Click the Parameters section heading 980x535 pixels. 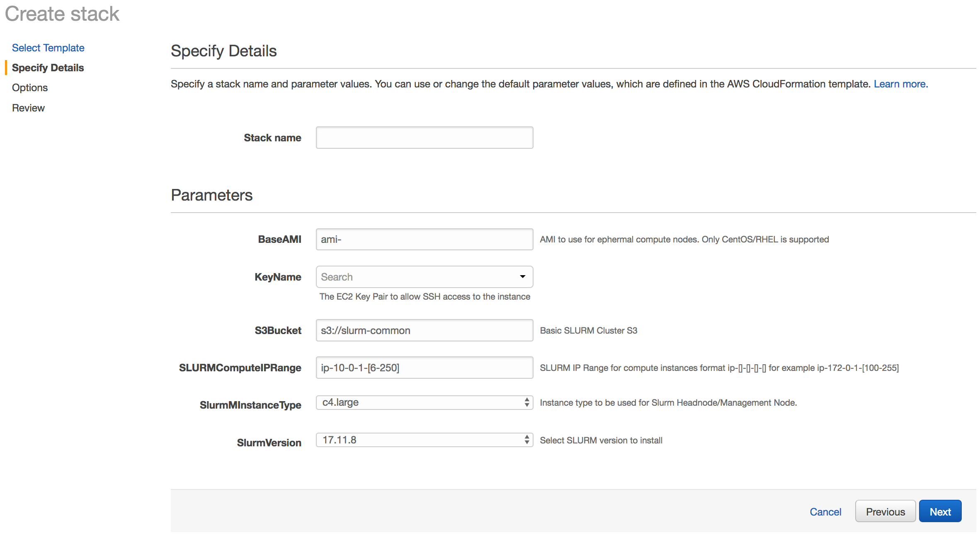coord(211,195)
